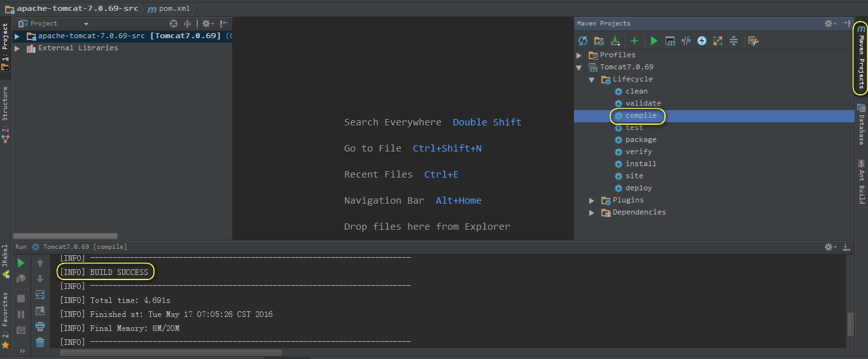Pause output in Run panel

[21, 314]
